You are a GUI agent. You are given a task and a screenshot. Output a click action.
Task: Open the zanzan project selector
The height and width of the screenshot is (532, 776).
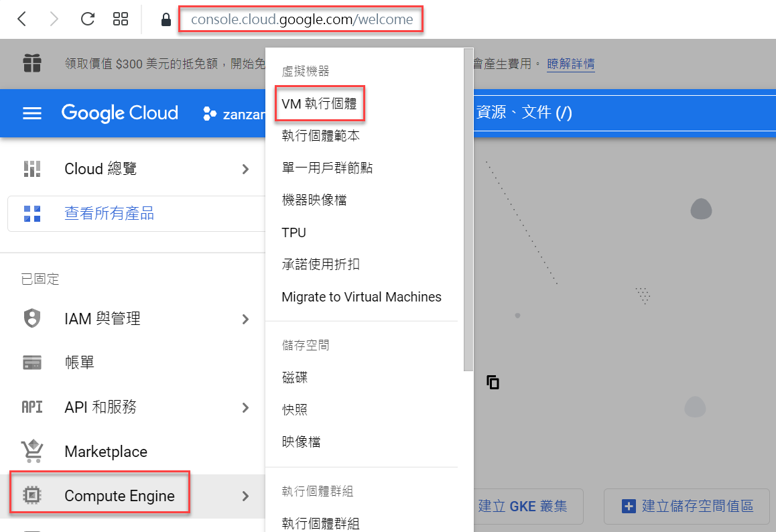coord(234,114)
